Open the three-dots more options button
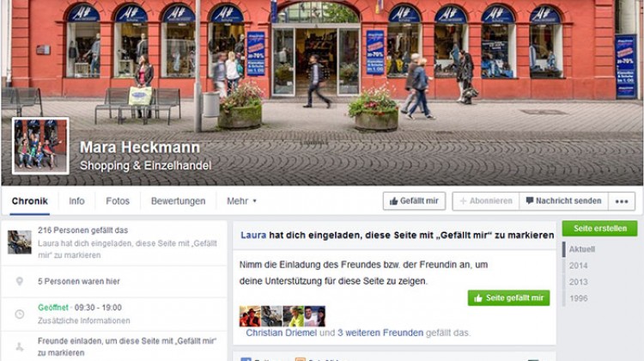 (x=622, y=201)
